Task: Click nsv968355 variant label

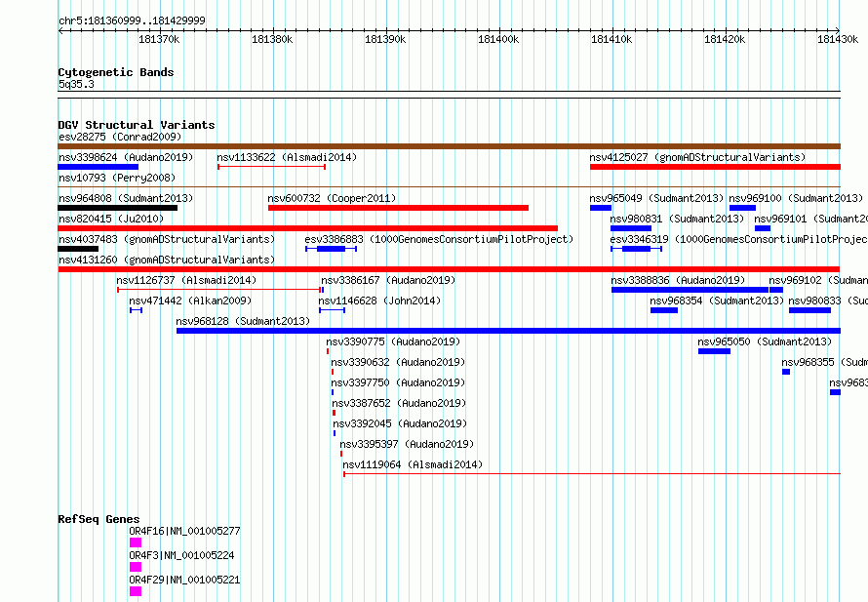Action: pos(824,362)
